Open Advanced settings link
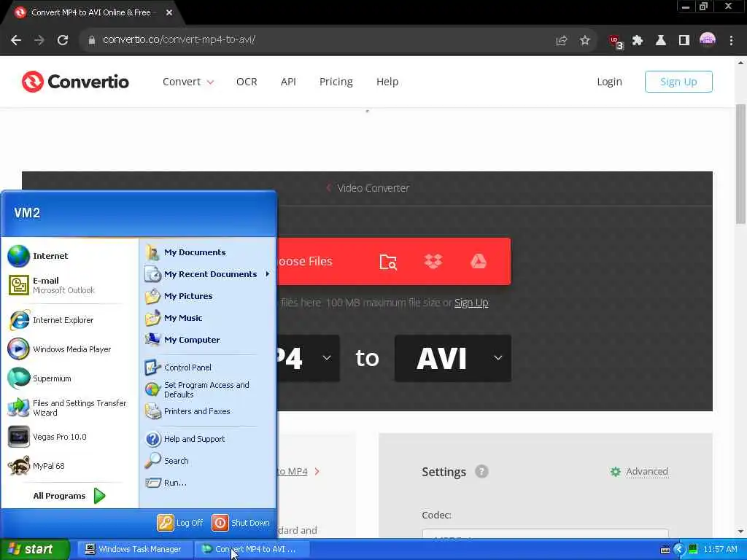747x560 pixels. coord(640,472)
